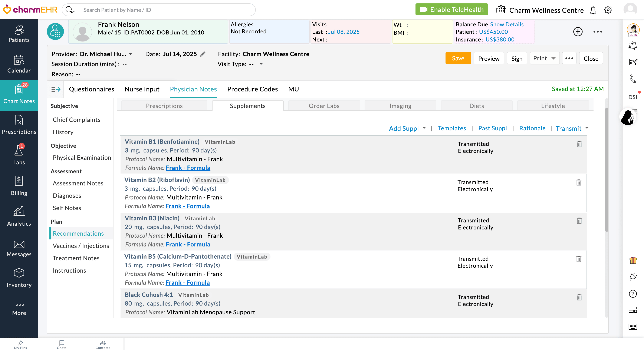Delete the Vitamin B1 supplement entry
Screen dimensions: 644x350
[579, 144]
